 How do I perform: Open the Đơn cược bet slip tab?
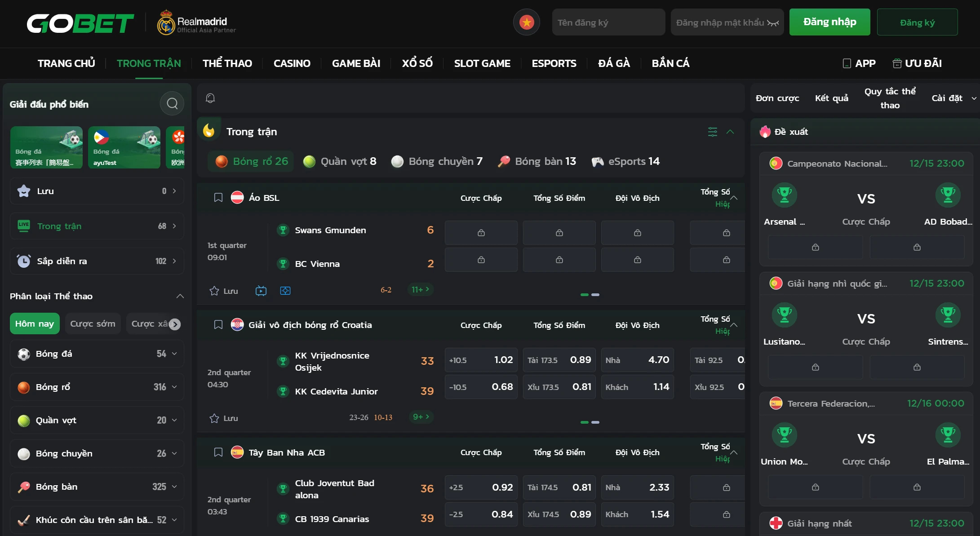tap(777, 98)
